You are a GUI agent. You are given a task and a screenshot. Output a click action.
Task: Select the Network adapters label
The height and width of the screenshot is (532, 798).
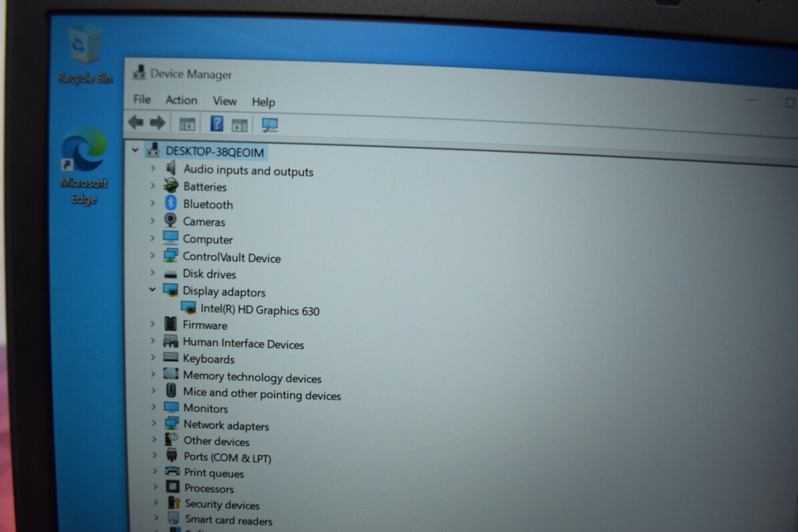[x=226, y=426]
